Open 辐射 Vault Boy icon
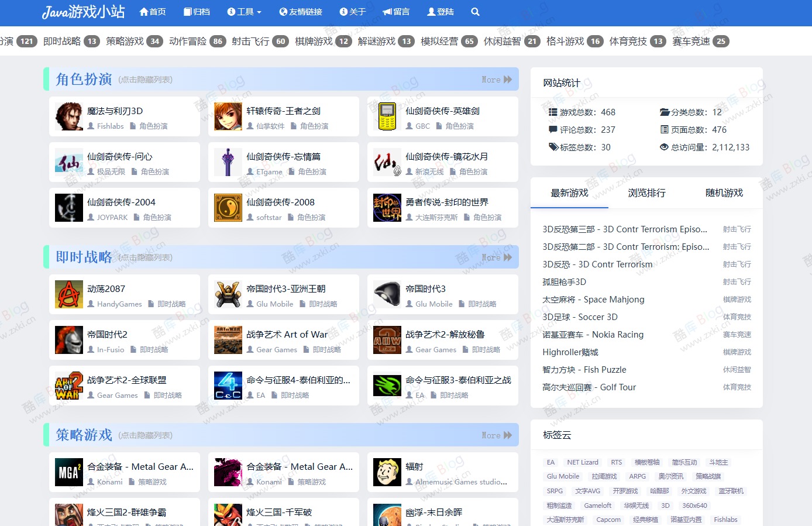Screen dimensions: 812x526 387,472
